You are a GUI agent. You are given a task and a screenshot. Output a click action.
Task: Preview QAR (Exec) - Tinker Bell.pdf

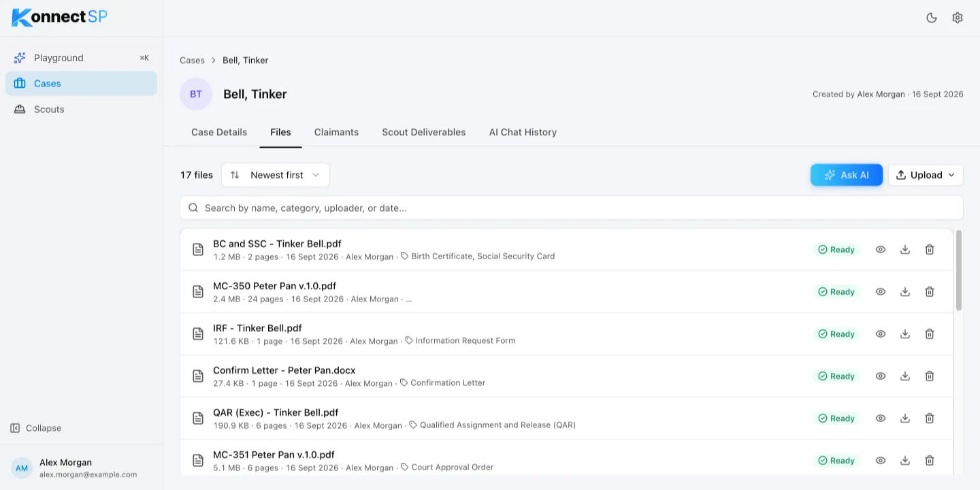tap(881, 419)
